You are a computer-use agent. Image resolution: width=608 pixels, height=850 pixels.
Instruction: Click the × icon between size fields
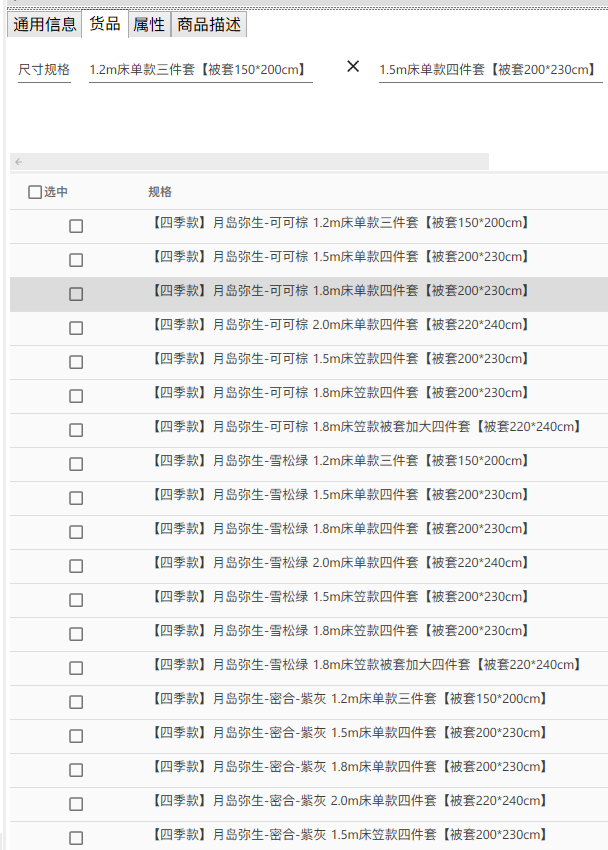[x=353, y=67]
